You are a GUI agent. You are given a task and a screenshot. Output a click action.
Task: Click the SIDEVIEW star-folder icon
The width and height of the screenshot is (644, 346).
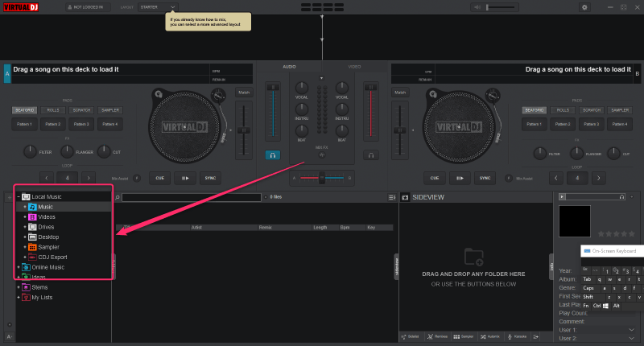tap(405, 197)
